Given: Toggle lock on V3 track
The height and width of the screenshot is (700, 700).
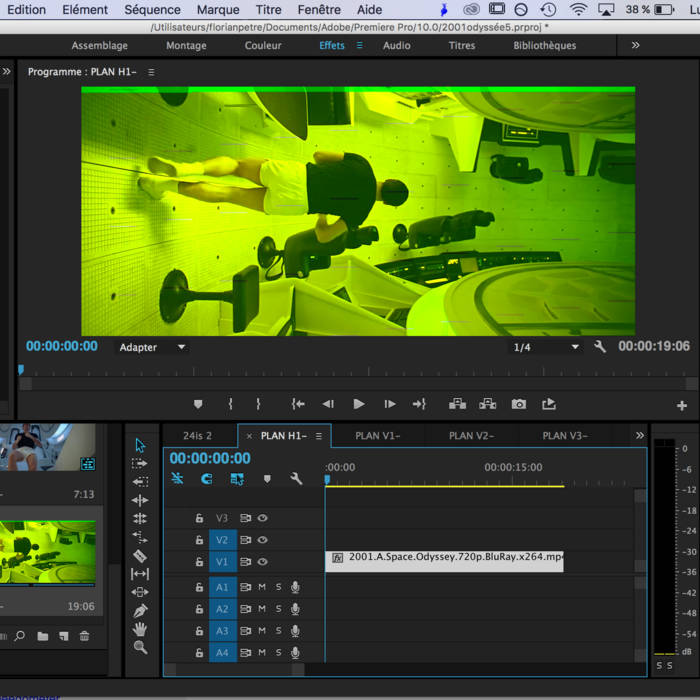Looking at the screenshot, I should click(199, 518).
